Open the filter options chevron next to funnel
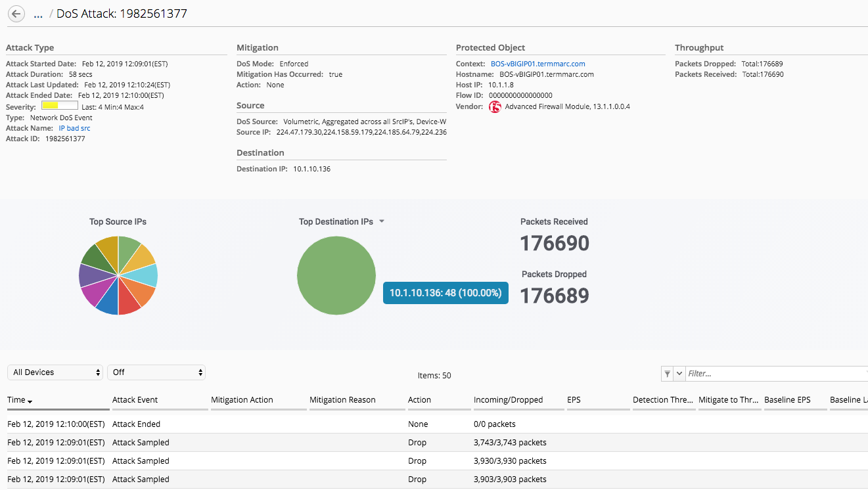Viewport: 868px width, 490px height. [x=679, y=373]
